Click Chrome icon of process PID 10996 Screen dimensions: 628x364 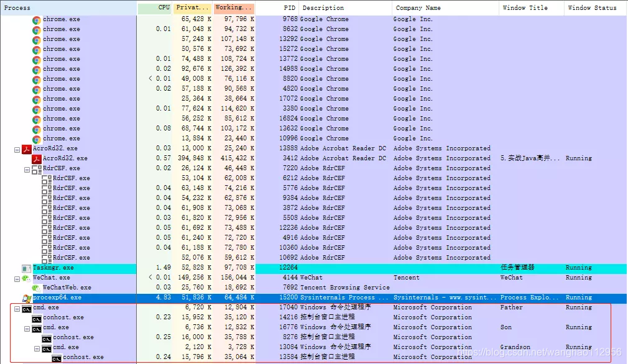pos(37,139)
